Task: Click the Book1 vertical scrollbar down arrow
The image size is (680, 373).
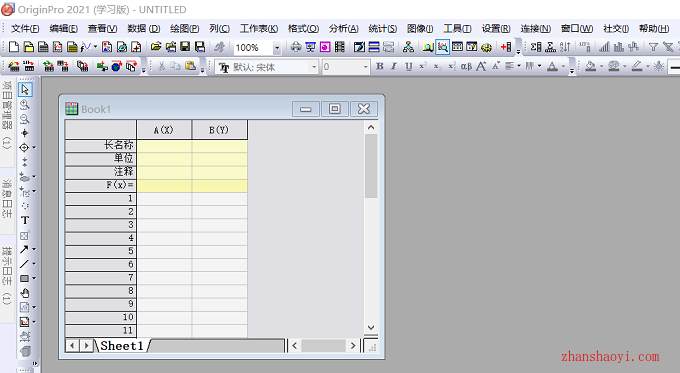Action: click(x=371, y=327)
